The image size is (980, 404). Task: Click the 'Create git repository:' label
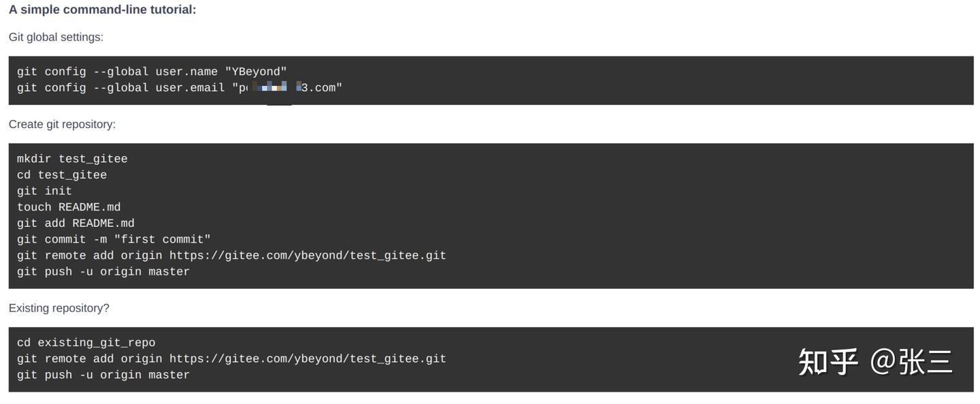62,125
